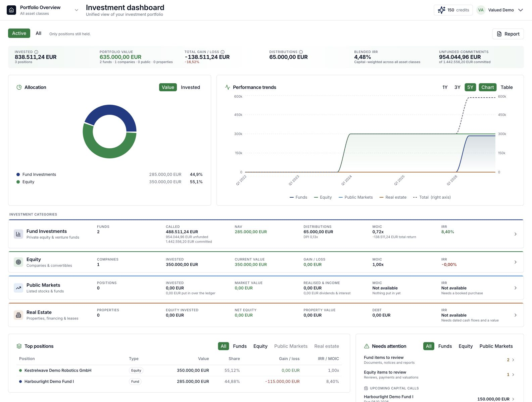Select All tab in Top positions
532x402 pixels.
click(x=224, y=346)
